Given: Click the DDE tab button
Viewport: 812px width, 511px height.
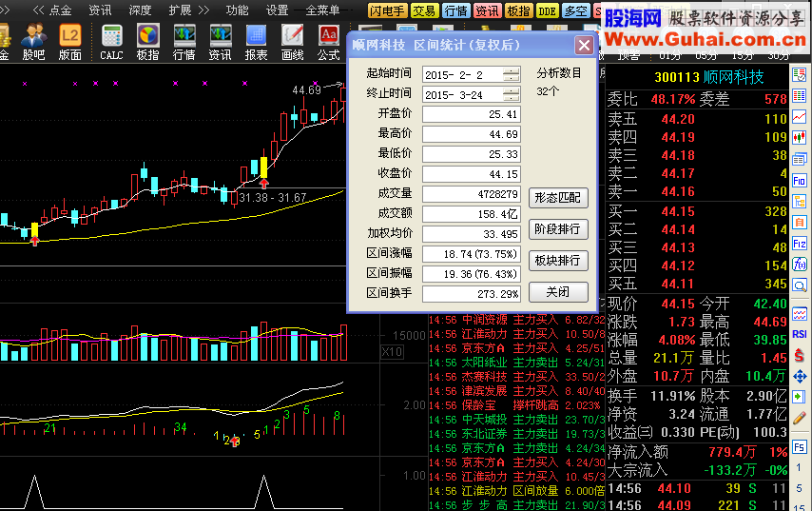Looking at the screenshot, I should (548, 10).
